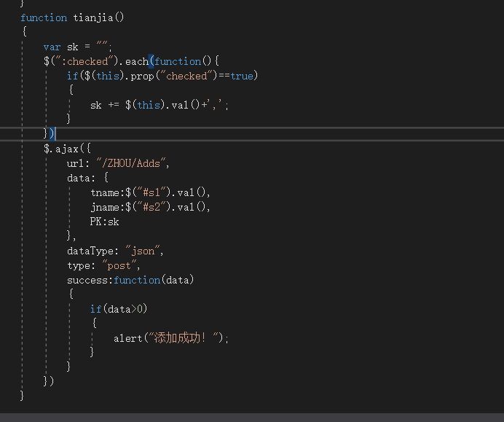This screenshot has width=504, height=422.
Task: Click the 'PK:sk' line
Action: point(104,222)
